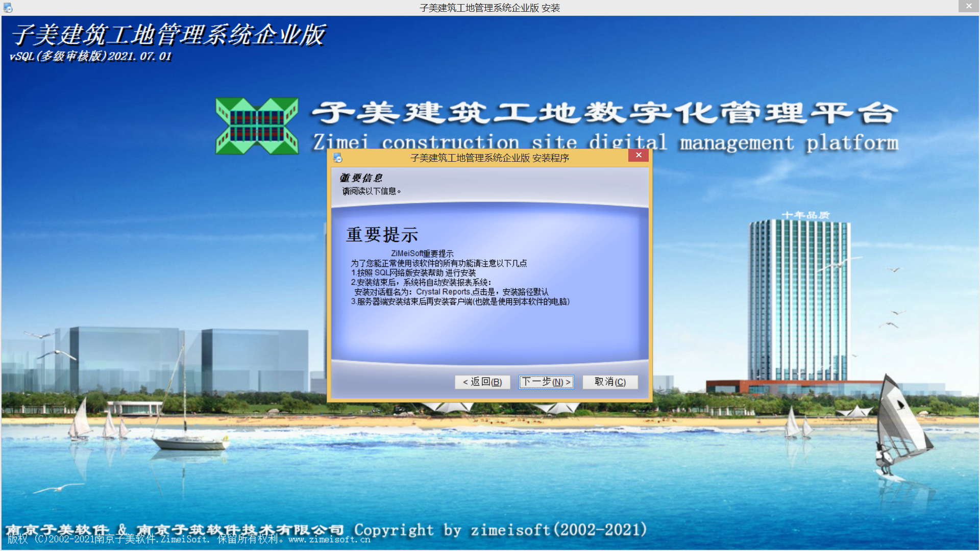980x551 pixels.
Task: Click installer dialog title bar icon
Action: coord(337,158)
